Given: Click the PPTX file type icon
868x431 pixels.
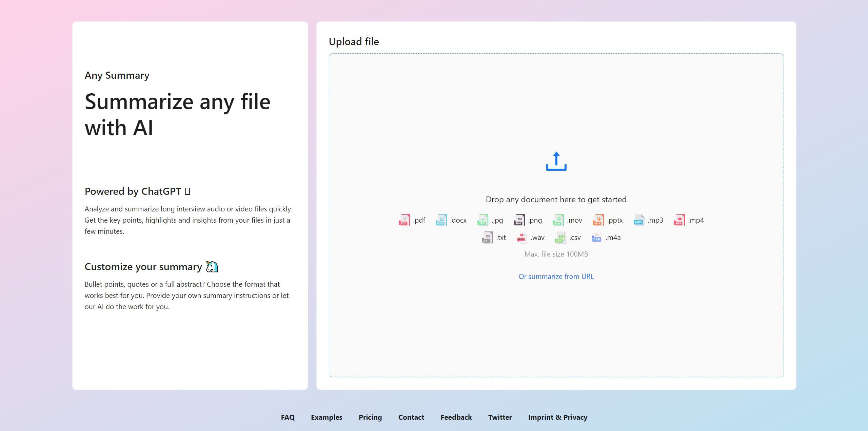Looking at the screenshot, I should [x=598, y=220].
